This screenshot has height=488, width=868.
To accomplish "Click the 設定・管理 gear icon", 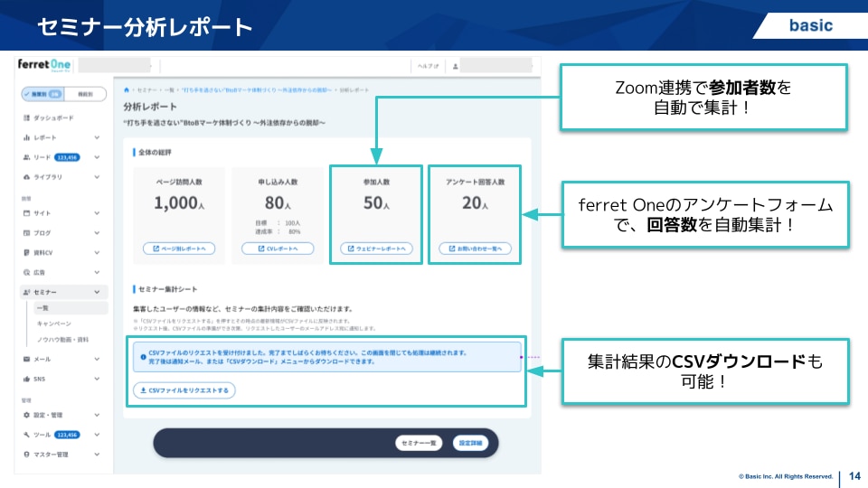I will (26, 415).
